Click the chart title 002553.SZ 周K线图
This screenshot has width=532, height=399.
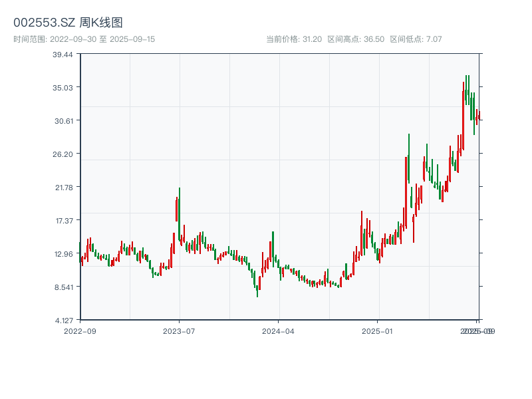[68, 23]
